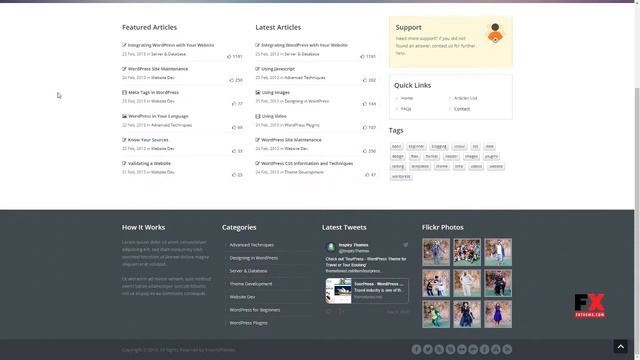Click the support agent avatar icon
The image size is (640, 360).
(495, 33)
